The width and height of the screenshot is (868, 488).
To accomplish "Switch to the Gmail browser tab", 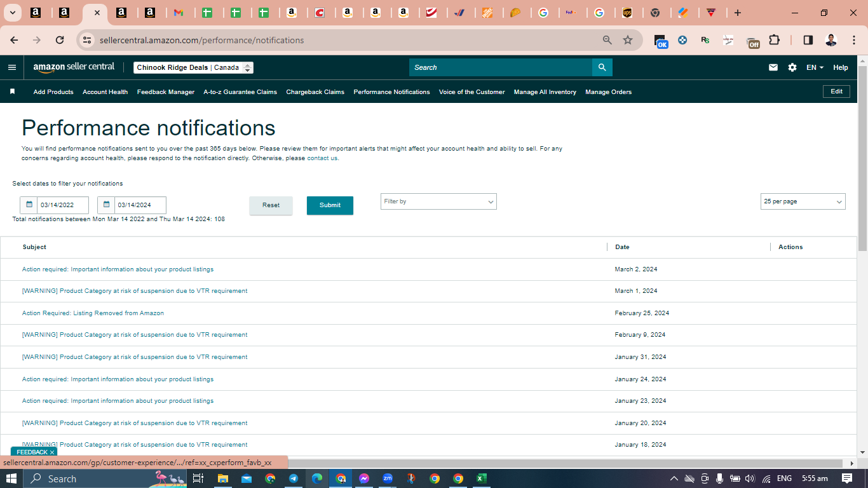I will [179, 13].
